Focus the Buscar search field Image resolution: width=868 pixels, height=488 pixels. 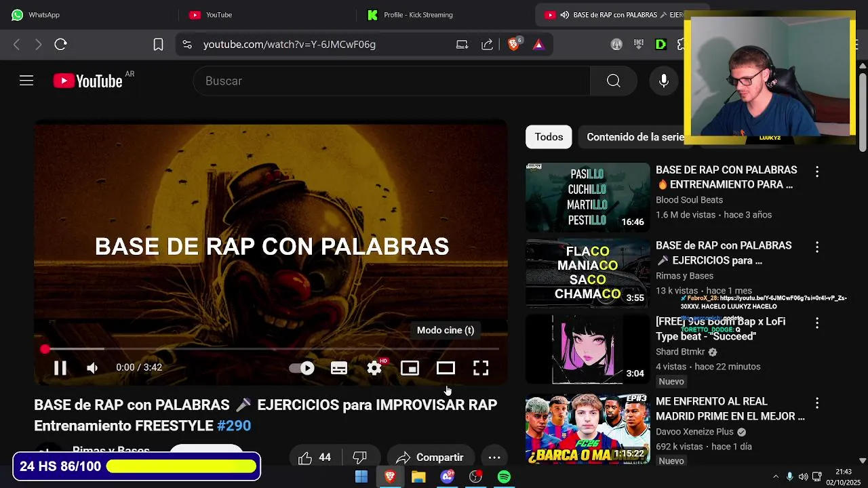[391, 81]
